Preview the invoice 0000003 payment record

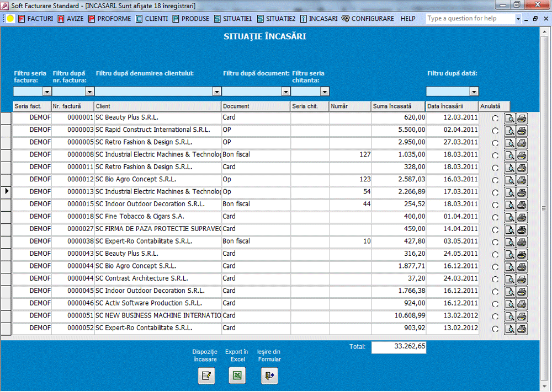509,131
